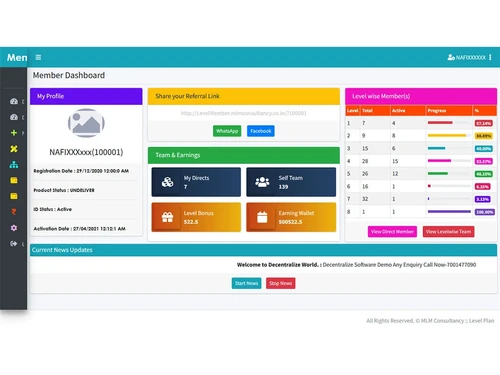
Task: Click the purple progress bar for level 8
Action: (449, 211)
